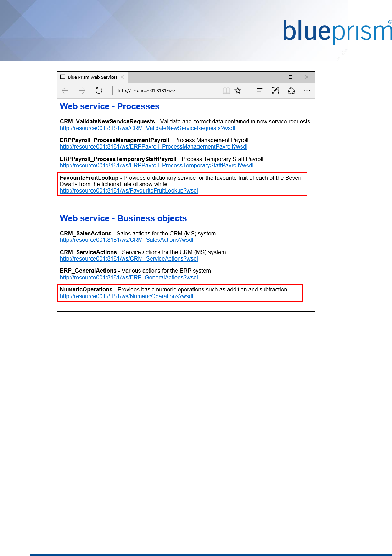Screen dimensions: 392x556
Task: Open the NumericOperations wsdl link
Action: click(x=127, y=296)
